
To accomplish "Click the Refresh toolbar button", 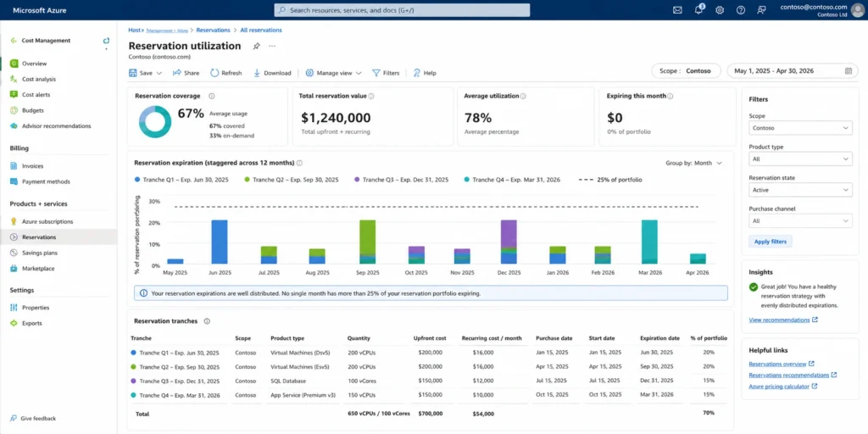I will [x=225, y=73].
